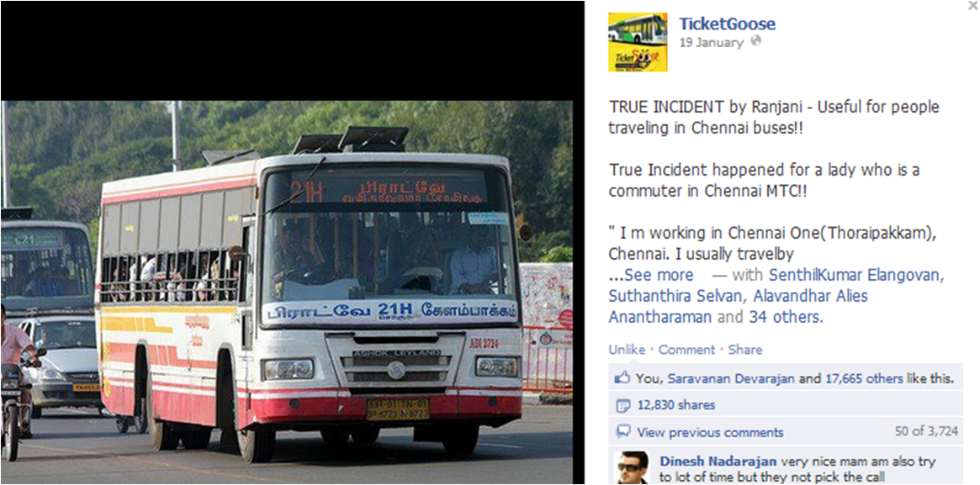Open the 12,830 shares list

(676, 405)
